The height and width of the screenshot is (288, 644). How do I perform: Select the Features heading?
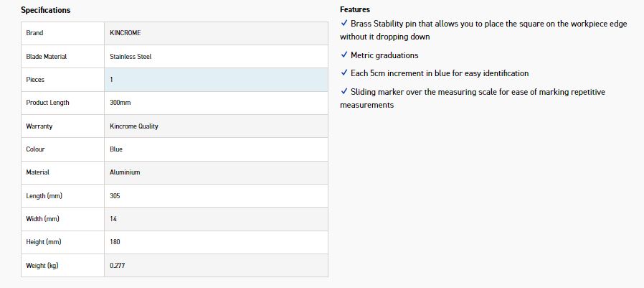point(355,10)
